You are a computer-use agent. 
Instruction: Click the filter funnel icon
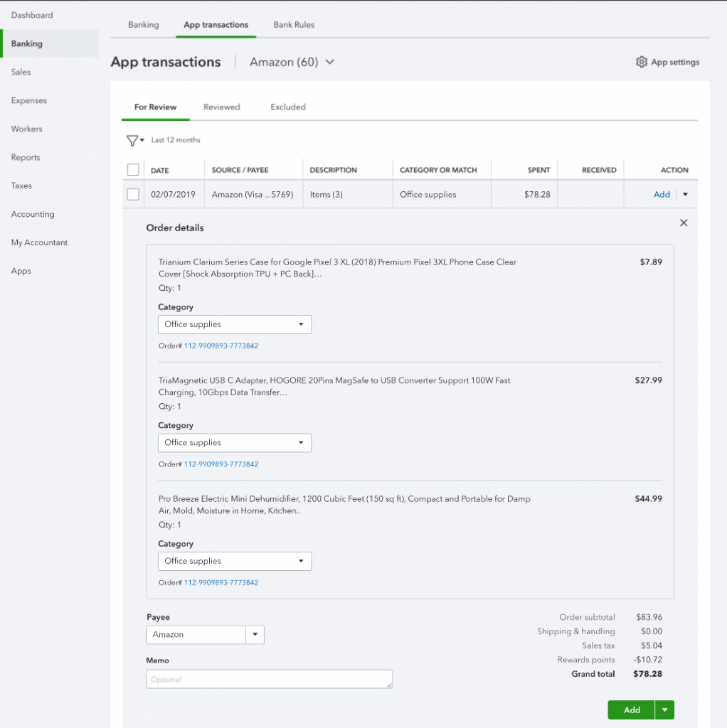[132, 140]
